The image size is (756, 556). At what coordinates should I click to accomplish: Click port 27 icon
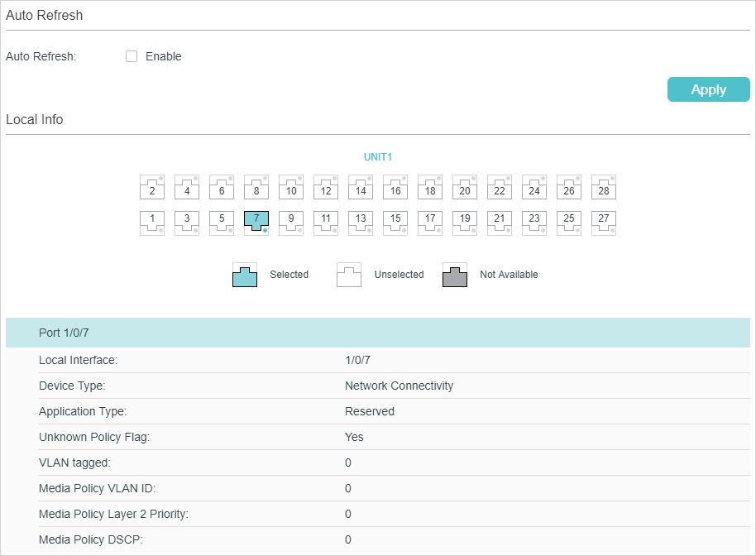click(604, 223)
